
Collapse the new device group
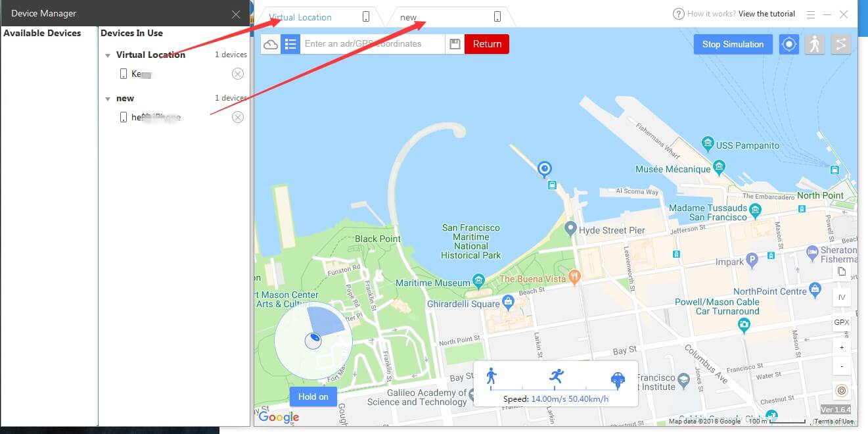[108, 99]
